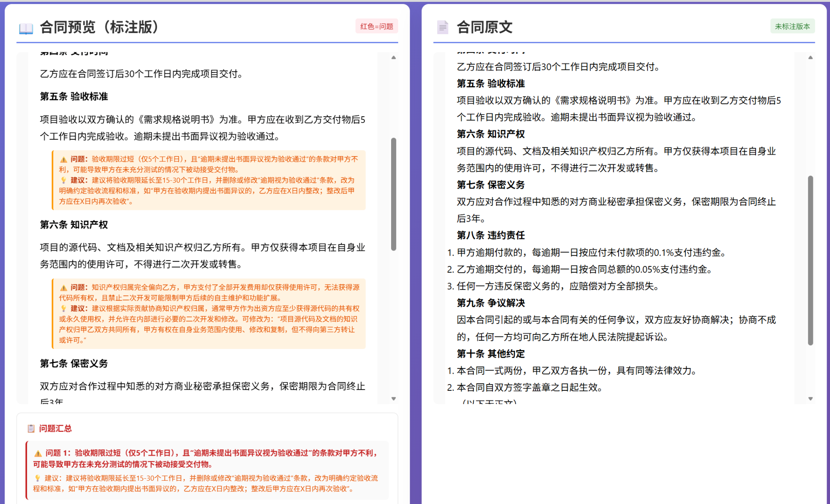Click 第六条 知识产权 heading in original pane
Viewport: 830px width, 504px height.
(x=491, y=134)
